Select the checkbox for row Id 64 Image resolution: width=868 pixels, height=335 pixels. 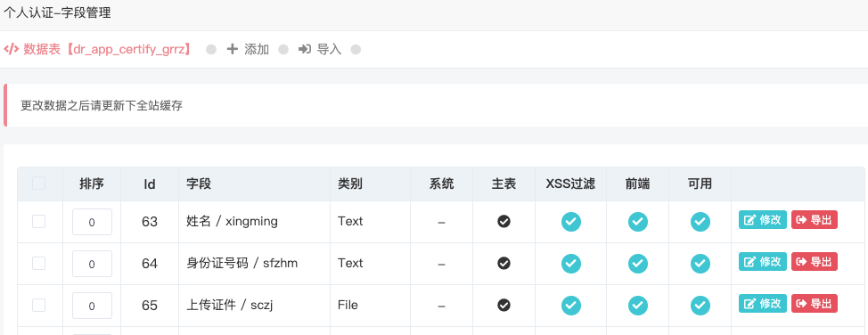(x=38, y=264)
